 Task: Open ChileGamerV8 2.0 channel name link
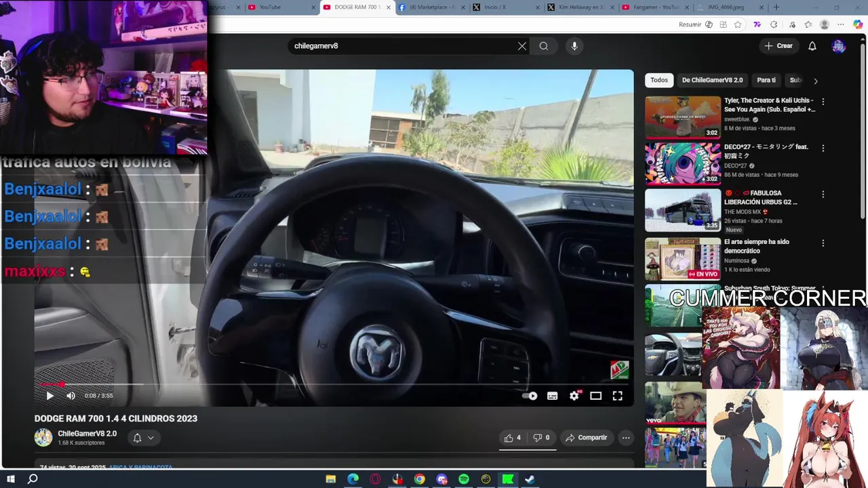click(x=87, y=434)
